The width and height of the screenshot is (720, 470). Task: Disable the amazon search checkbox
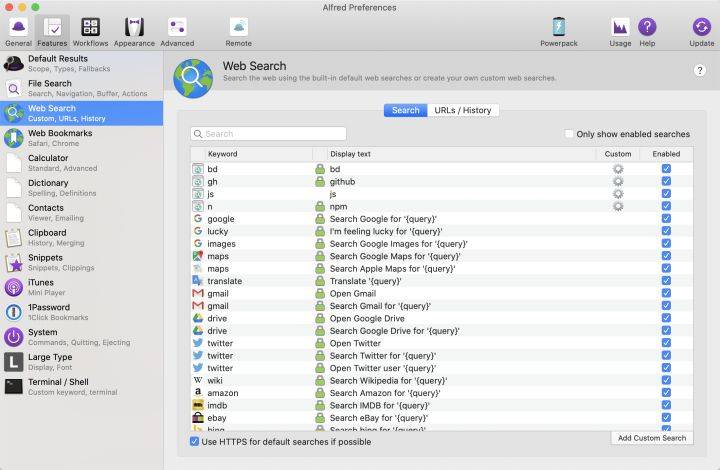coord(666,392)
